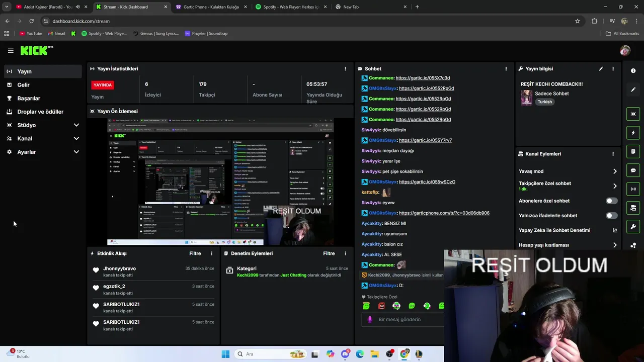Open OMGItsSlayx's gartic.io/055wSCzO link
The height and width of the screenshot is (362, 644).
427,182
